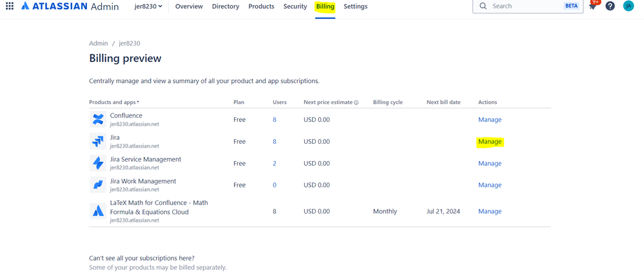Screen dimensions: 644x272
Task: Click Manage for Jira Service Management
Action: [489, 163]
